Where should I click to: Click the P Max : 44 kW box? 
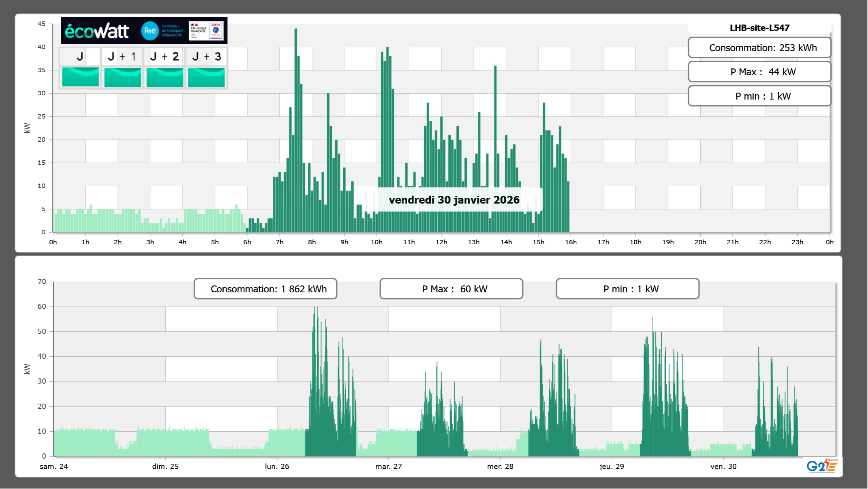click(759, 72)
